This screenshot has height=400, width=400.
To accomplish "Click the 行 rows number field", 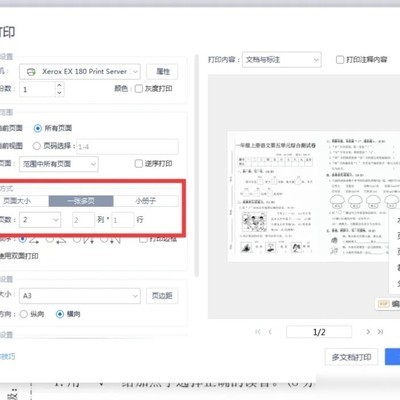I will tap(123, 220).
